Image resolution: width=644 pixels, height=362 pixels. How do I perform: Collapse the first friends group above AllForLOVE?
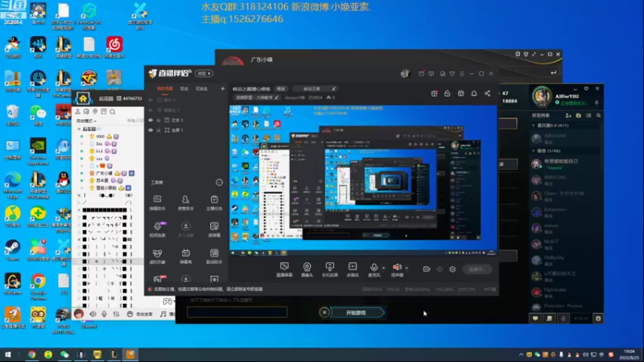534,125
